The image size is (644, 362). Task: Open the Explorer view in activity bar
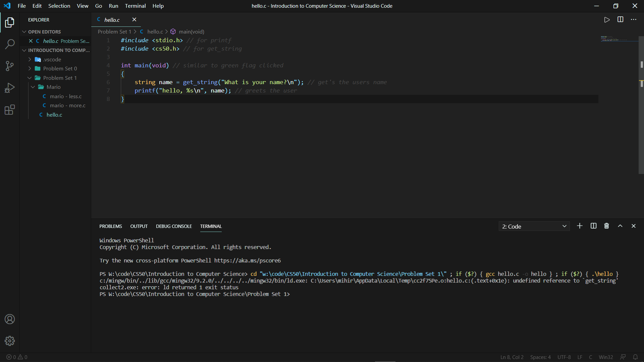(x=10, y=22)
